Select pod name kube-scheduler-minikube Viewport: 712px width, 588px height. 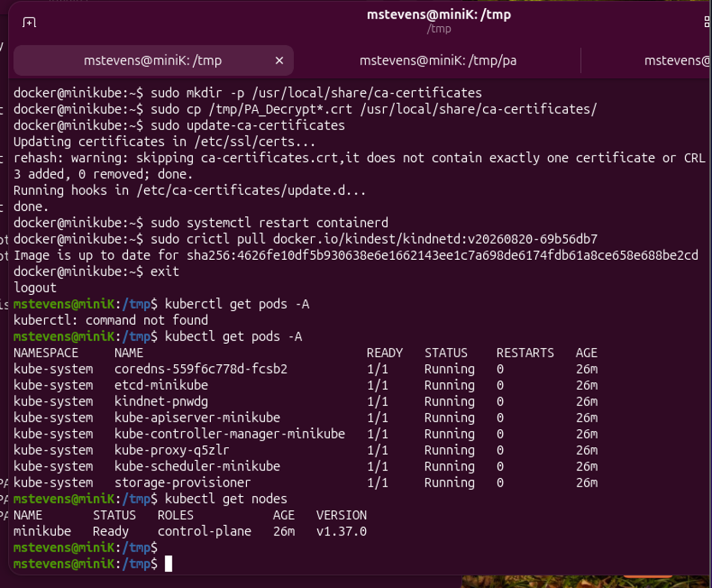[197, 466]
